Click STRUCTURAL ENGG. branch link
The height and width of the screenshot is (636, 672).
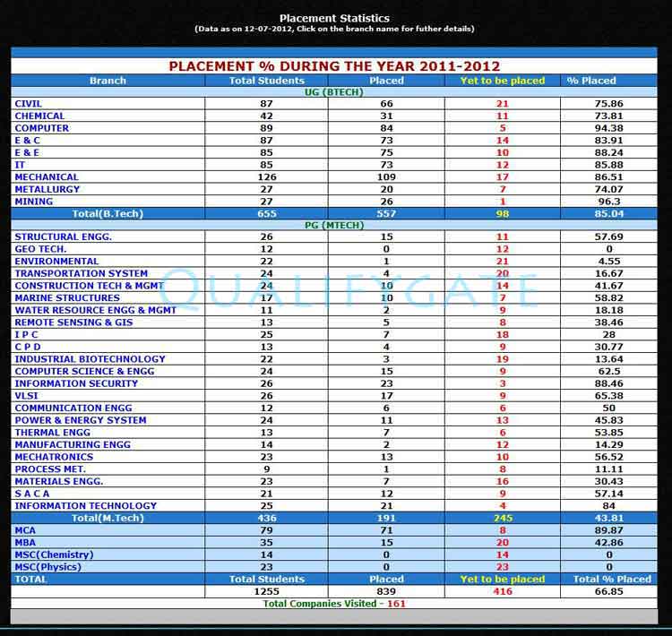[x=63, y=236]
